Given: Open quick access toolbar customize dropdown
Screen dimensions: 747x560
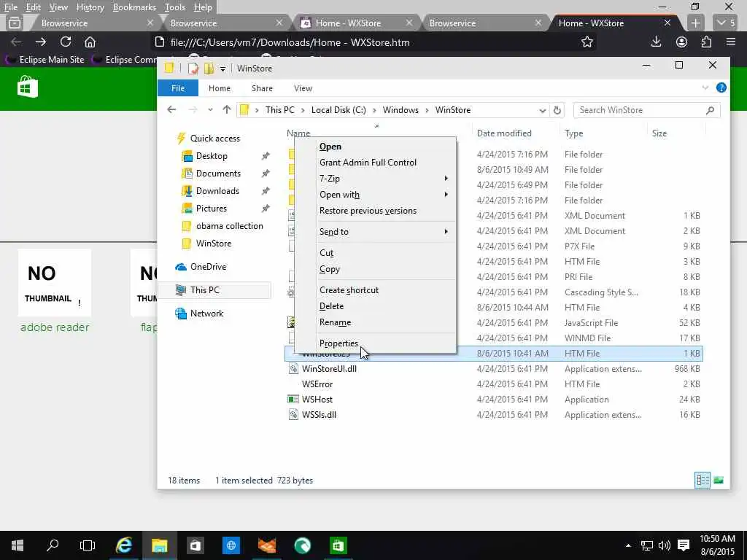Looking at the screenshot, I should coord(222,69).
